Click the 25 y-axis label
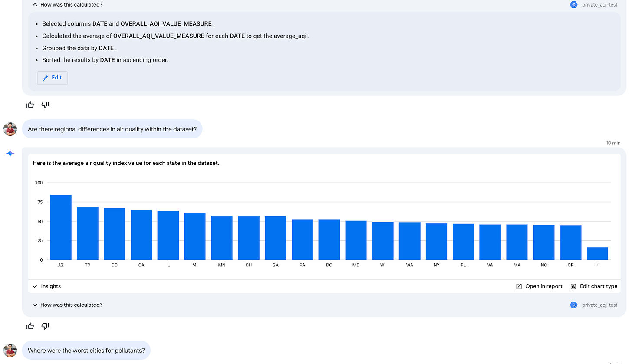Image resolution: width=632 pixels, height=364 pixels. (x=40, y=241)
